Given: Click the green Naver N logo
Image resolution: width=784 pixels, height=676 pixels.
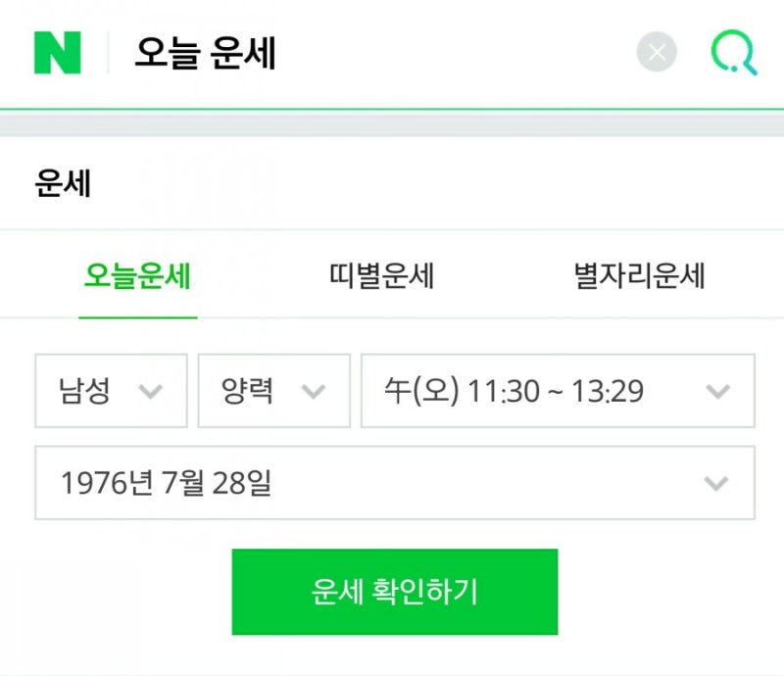Looking at the screenshot, I should (58, 53).
